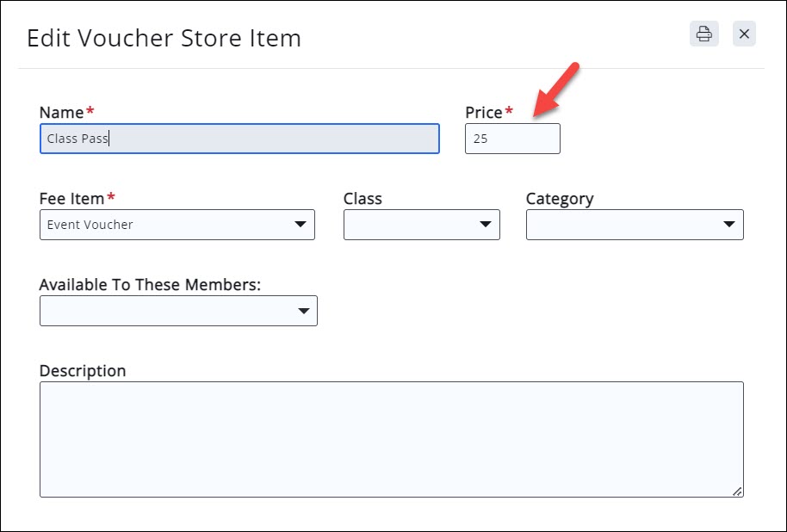Click the Description label

coord(83,371)
